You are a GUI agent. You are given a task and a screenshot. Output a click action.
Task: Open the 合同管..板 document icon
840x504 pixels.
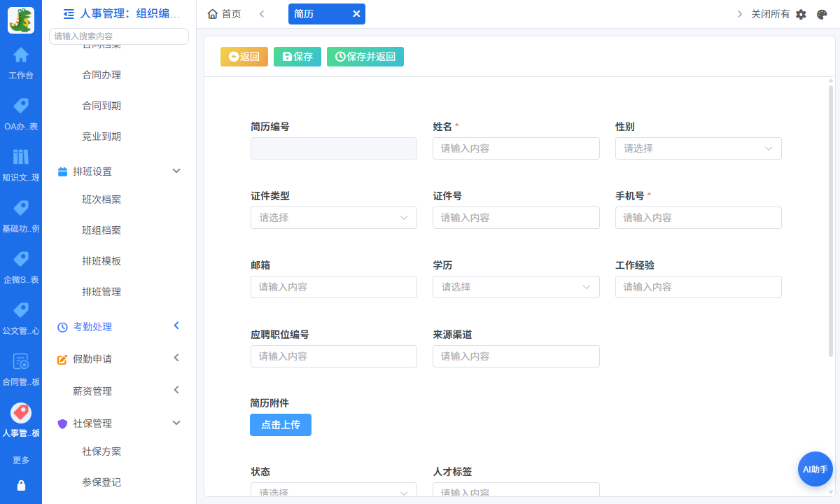click(x=21, y=361)
